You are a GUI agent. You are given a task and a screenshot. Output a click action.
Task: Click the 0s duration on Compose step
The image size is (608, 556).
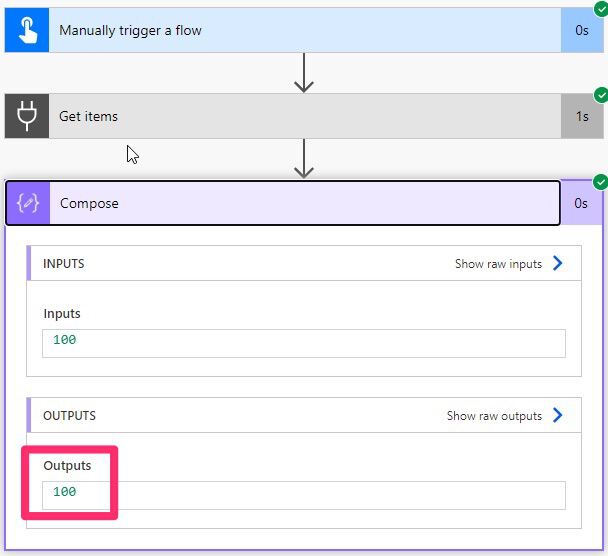coord(581,203)
